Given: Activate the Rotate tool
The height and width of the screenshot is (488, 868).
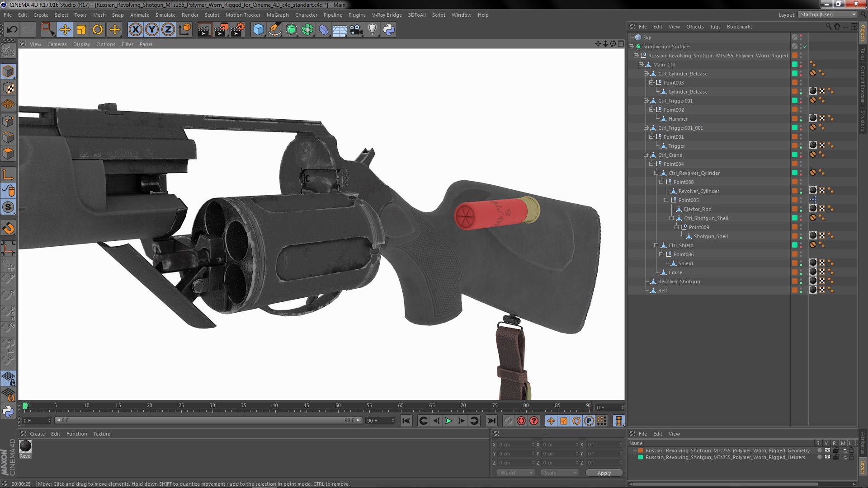Looking at the screenshot, I should (98, 30).
